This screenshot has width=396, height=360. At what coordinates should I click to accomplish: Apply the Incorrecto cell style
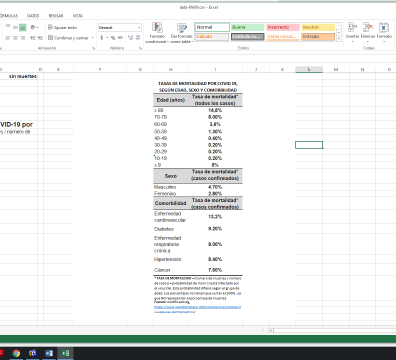pyautogui.click(x=283, y=27)
